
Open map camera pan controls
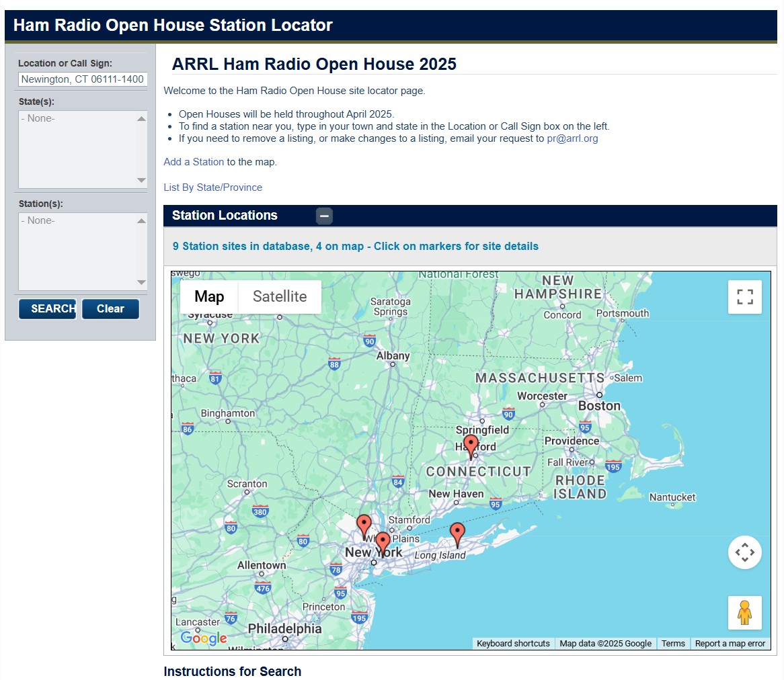(744, 552)
